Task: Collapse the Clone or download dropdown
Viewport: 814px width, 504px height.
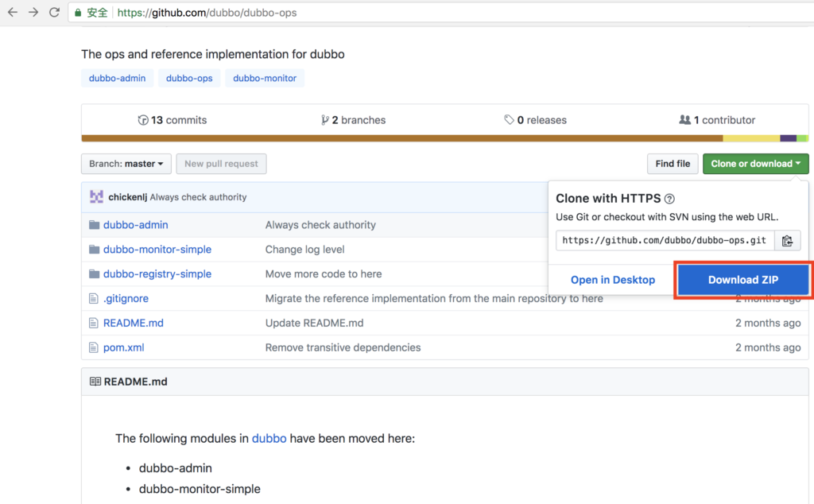Action: (755, 164)
